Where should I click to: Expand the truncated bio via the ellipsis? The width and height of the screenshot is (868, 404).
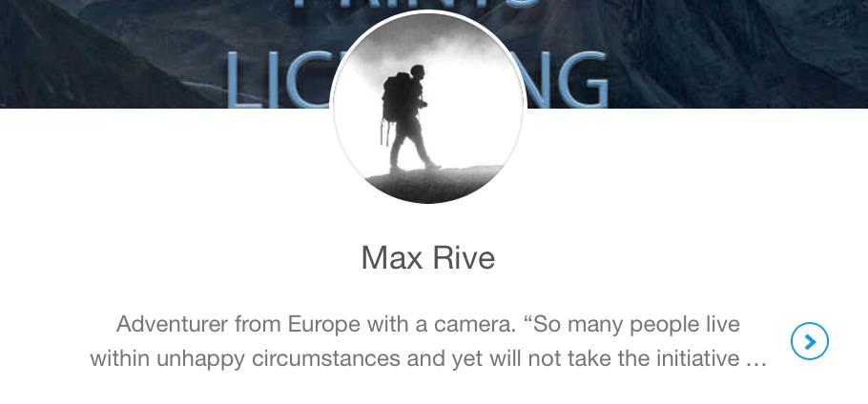point(755,359)
